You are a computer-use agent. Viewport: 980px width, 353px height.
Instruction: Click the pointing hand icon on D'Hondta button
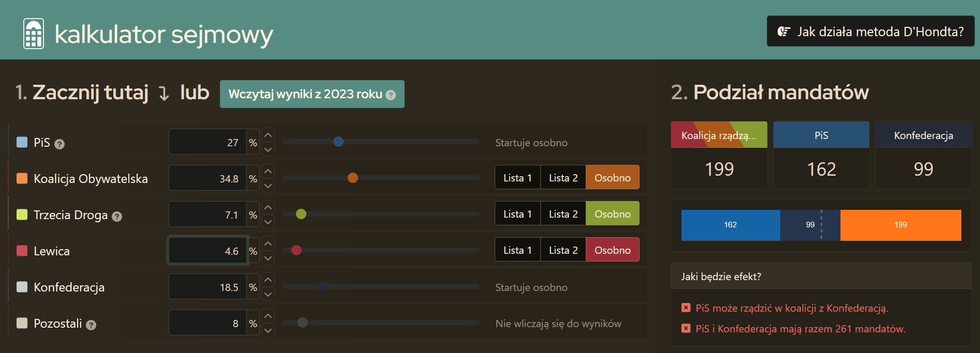coord(783,32)
